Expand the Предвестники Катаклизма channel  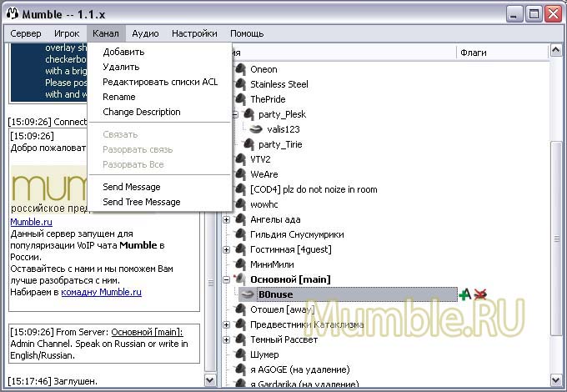tap(227, 324)
